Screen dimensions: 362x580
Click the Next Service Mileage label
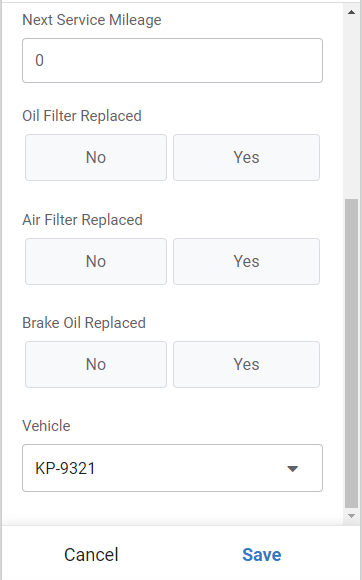[92, 20]
